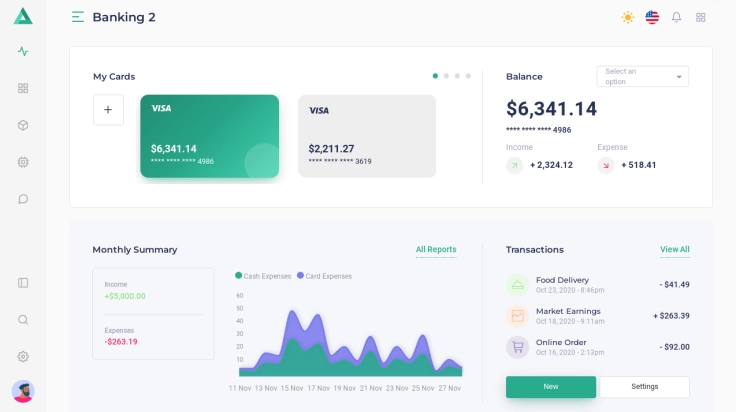Click the US flag language selector
Image resolution: width=736 pixels, height=412 pixels.
click(x=652, y=17)
